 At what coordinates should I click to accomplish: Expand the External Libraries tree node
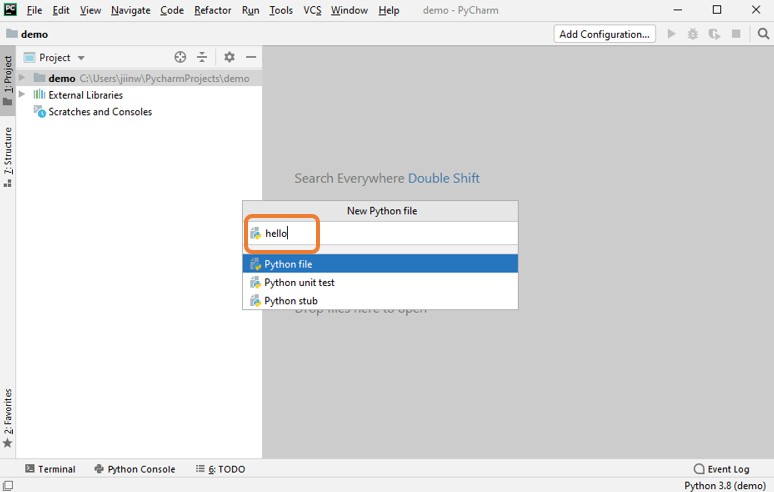[22, 94]
